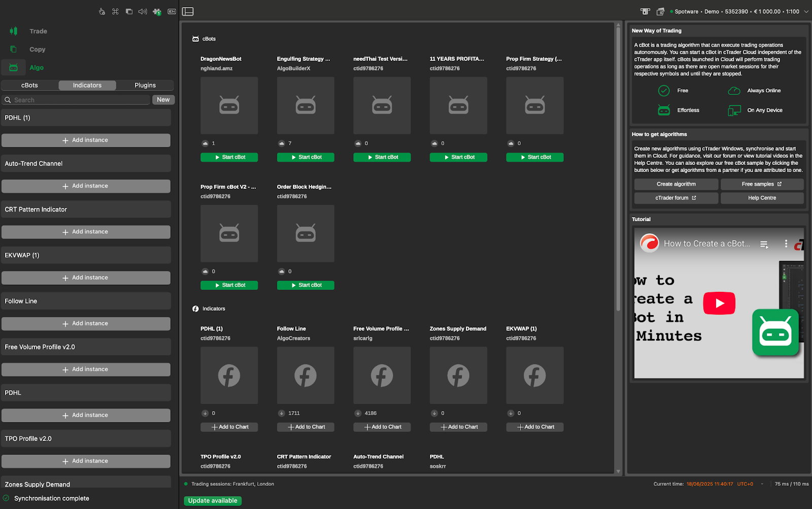The width and height of the screenshot is (812, 509).
Task: Click the QuickTrade mode hand icon
Action: (x=102, y=11)
